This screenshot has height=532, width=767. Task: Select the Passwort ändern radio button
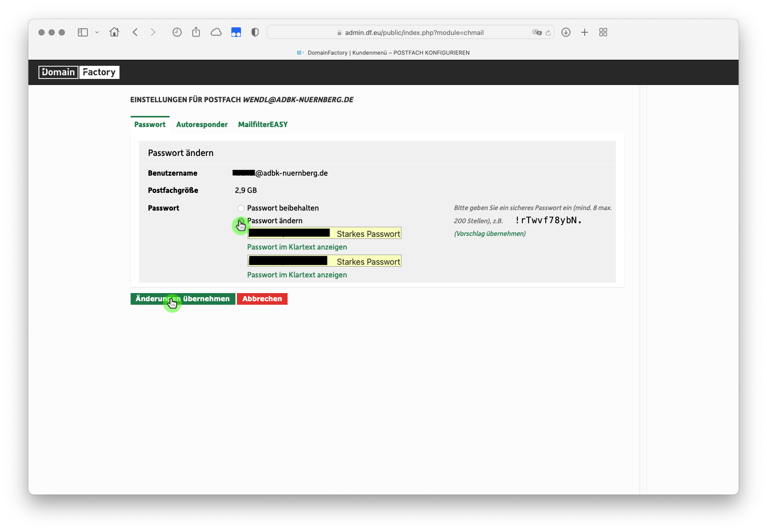point(241,221)
